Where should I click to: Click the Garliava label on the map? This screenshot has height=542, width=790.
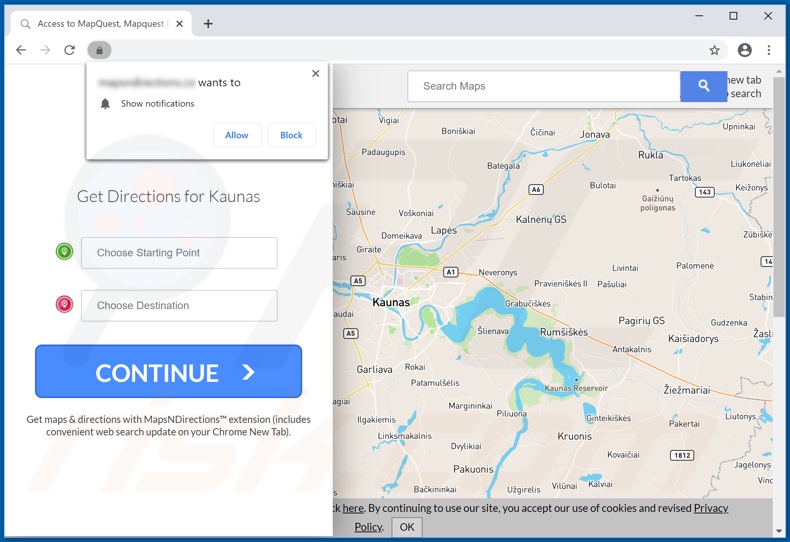click(374, 369)
